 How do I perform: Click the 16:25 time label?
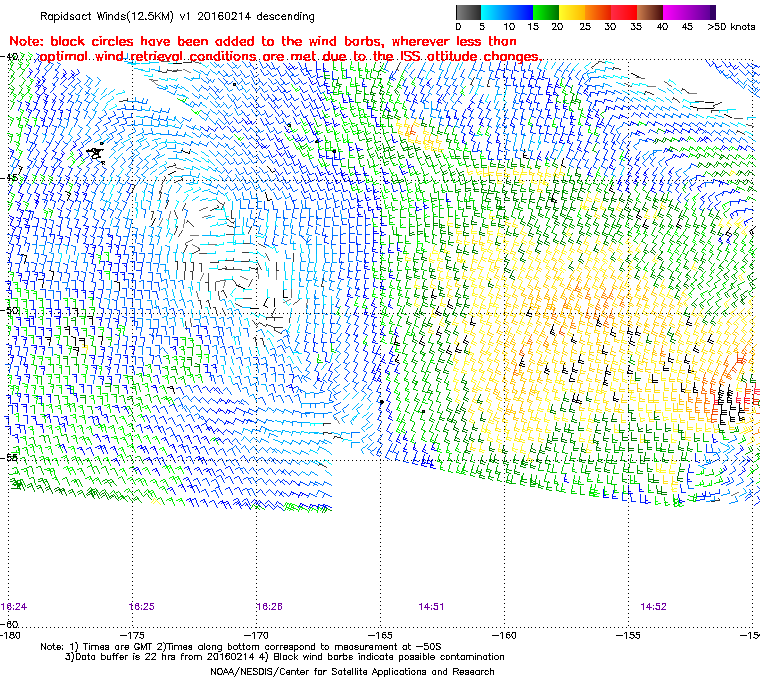point(142,607)
